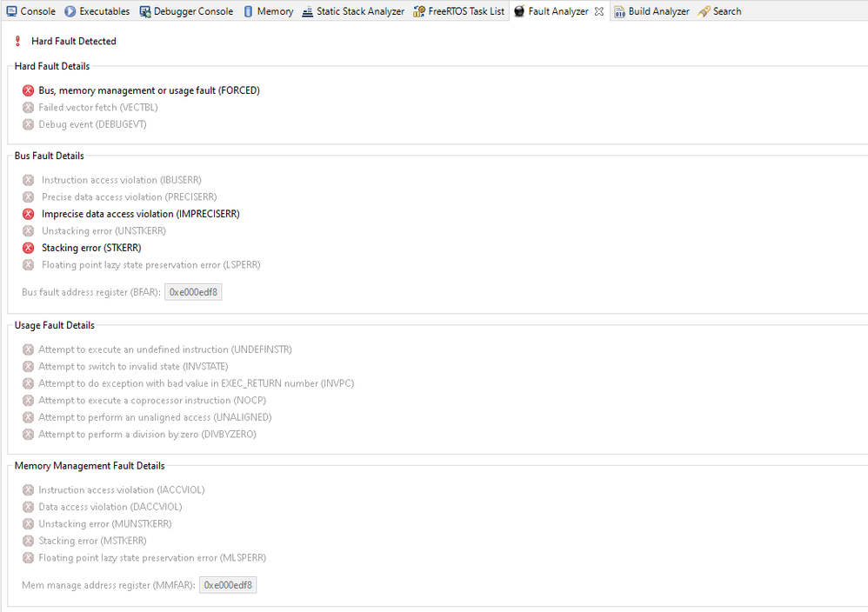The width and height of the screenshot is (868, 612).
Task: Click 'Debug event (DEBUGEVT)' text
Action: click(x=92, y=124)
